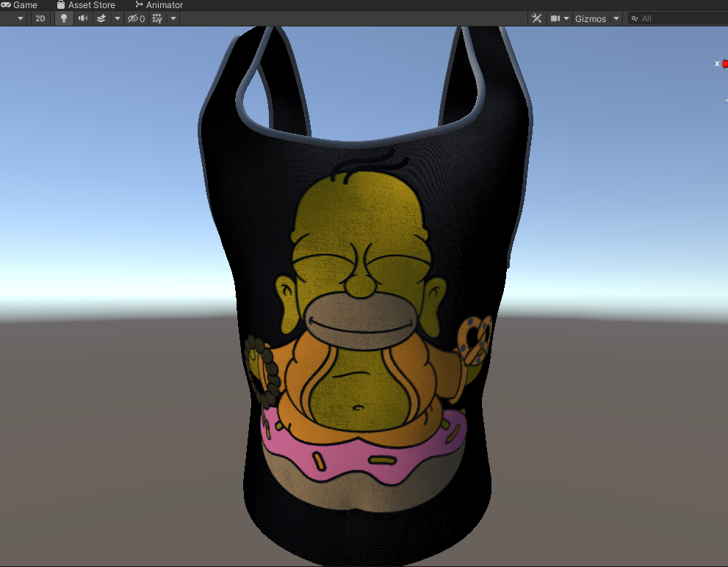Switch to the Animator tab
The width and height of the screenshot is (728, 567).
tap(159, 5)
